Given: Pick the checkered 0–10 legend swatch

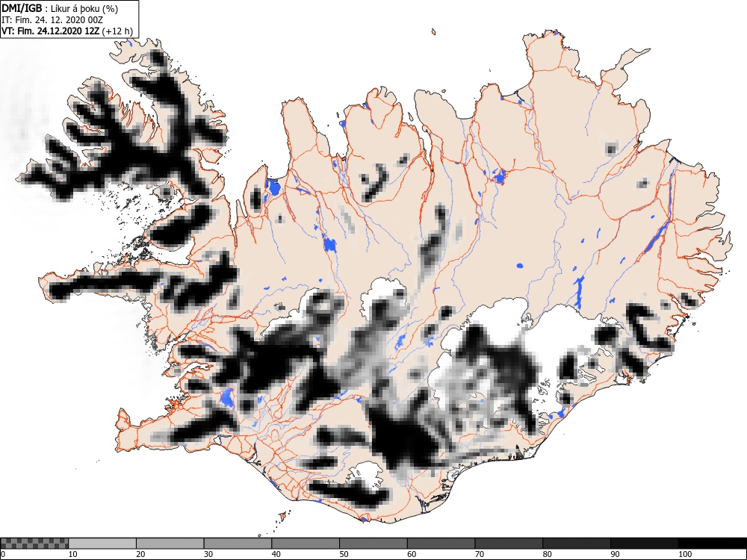Looking at the screenshot, I should click(34, 544).
